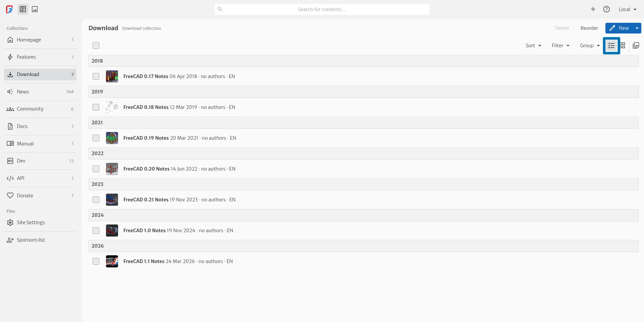Click the API code brackets icon
Image resolution: width=644 pixels, height=322 pixels.
pos(10,178)
